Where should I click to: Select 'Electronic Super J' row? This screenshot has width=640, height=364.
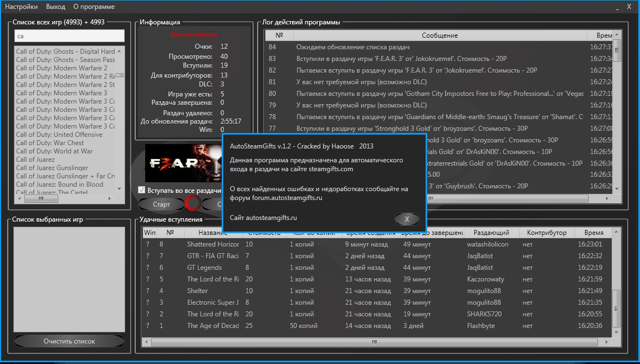point(377,303)
